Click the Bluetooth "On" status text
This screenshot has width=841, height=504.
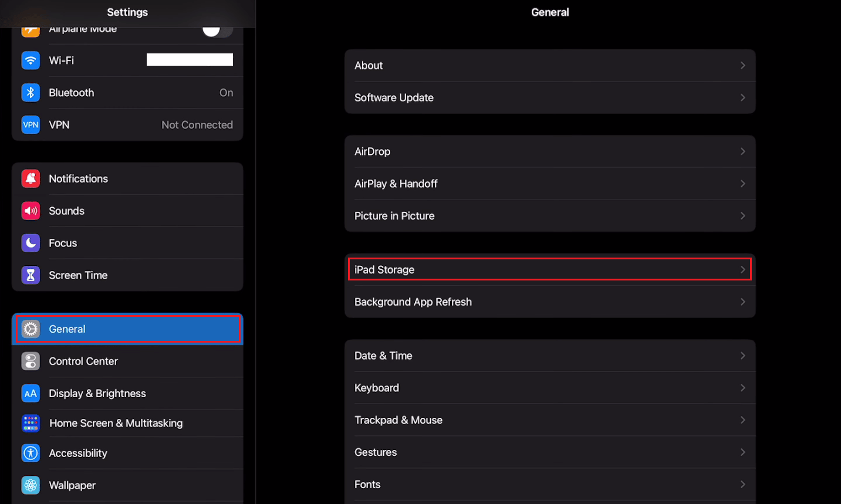(227, 93)
